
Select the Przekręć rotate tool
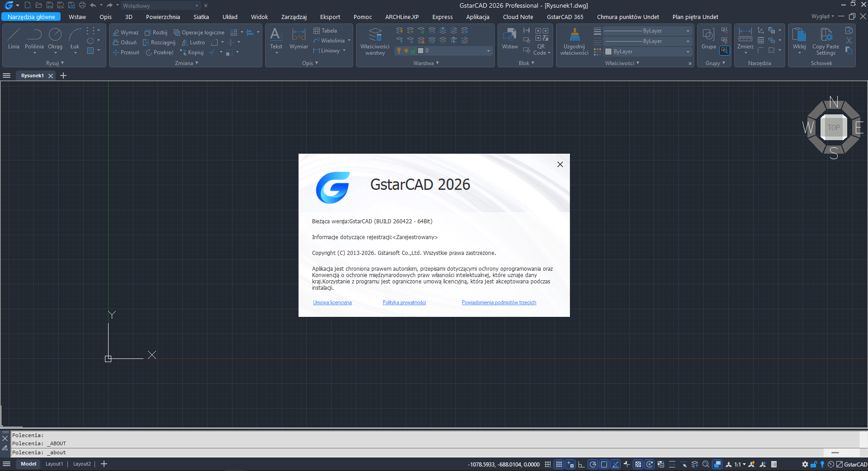(x=160, y=52)
